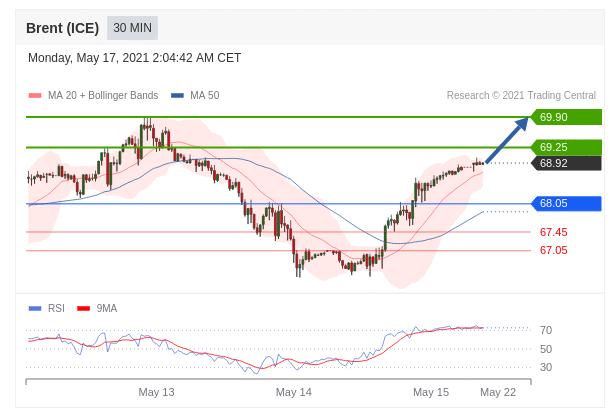Click the blue upward trend arrow
613x416 pixels.
point(508,140)
